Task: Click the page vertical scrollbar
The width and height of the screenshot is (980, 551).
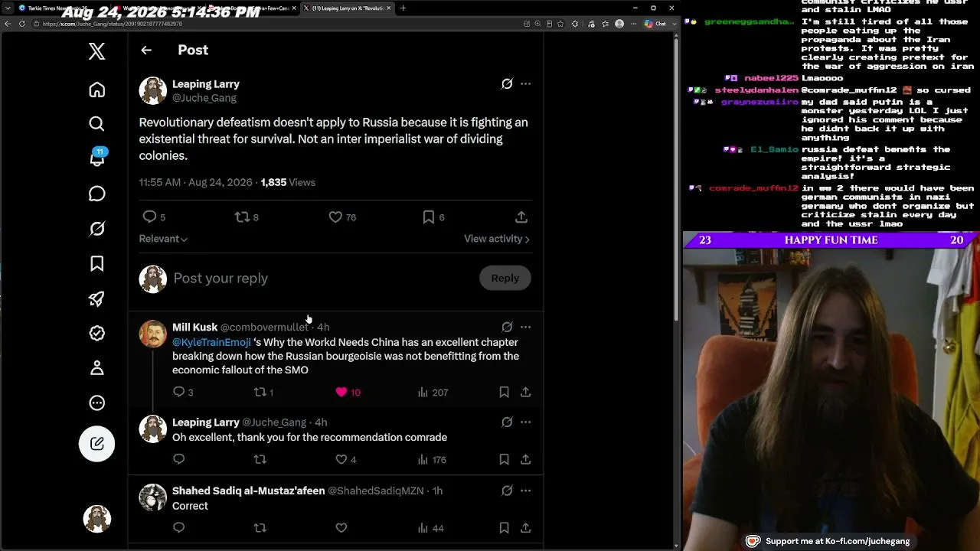Action: [676, 180]
